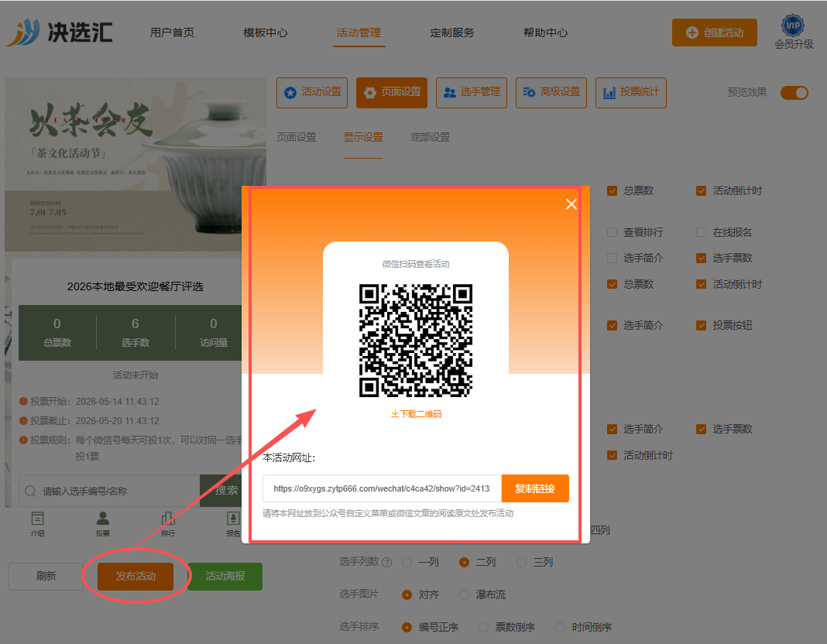Screen dimensions: 827x644
Task: Click the 2026本地最受欢迎餐厅评选 title
Action: (x=135, y=286)
